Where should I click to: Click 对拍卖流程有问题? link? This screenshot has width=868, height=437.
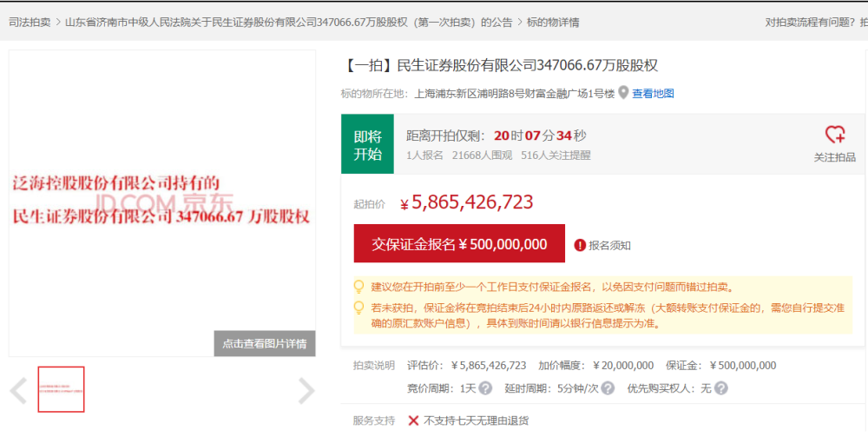(810, 23)
